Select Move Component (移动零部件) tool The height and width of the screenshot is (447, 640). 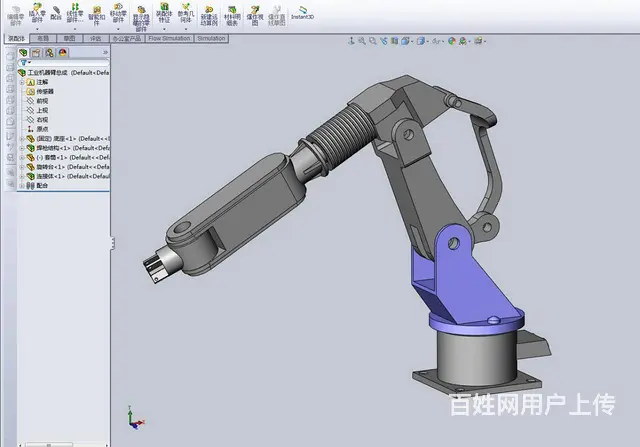click(x=118, y=12)
